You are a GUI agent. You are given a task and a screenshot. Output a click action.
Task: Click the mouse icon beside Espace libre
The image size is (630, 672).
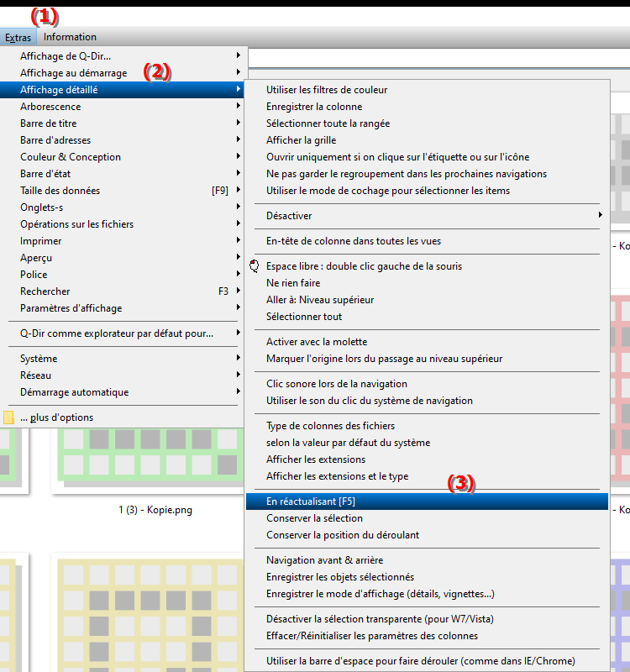pos(255,266)
